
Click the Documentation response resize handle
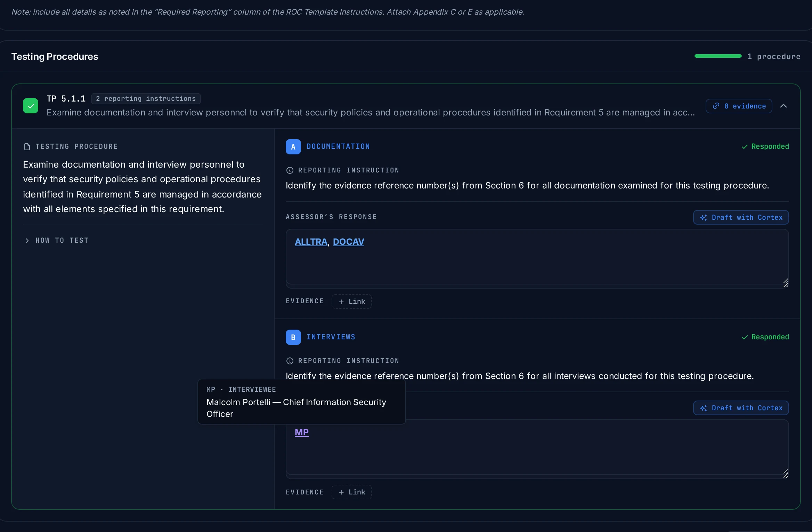click(x=785, y=283)
